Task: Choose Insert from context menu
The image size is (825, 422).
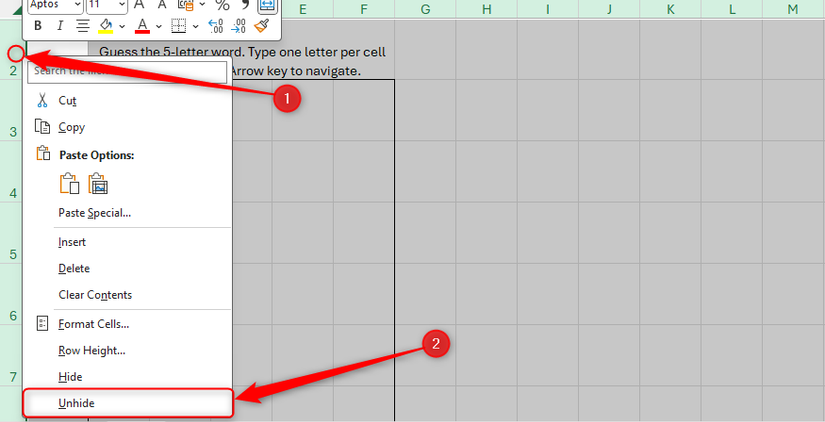Action: coord(127,243)
